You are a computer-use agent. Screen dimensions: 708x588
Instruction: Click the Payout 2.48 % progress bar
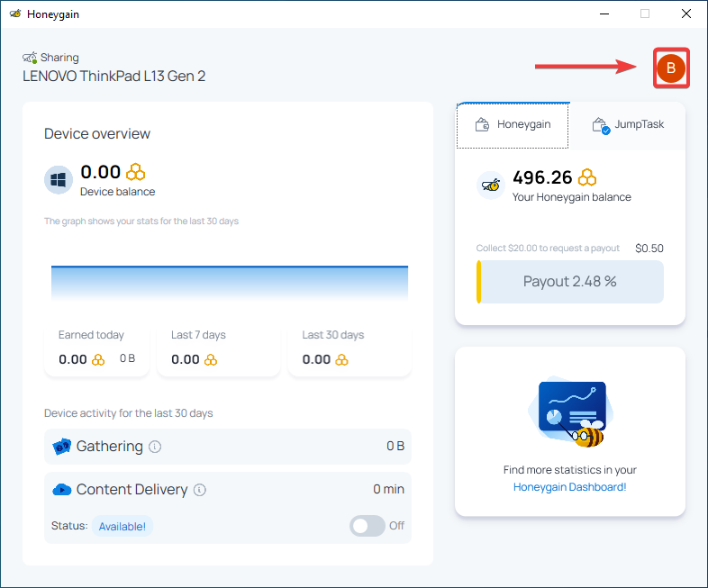(570, 282)
